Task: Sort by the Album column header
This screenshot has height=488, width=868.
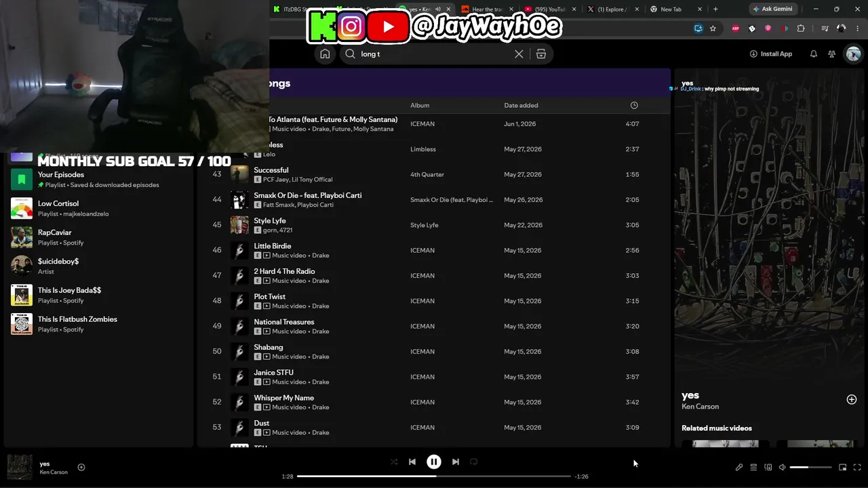Action: pos(420,106)
